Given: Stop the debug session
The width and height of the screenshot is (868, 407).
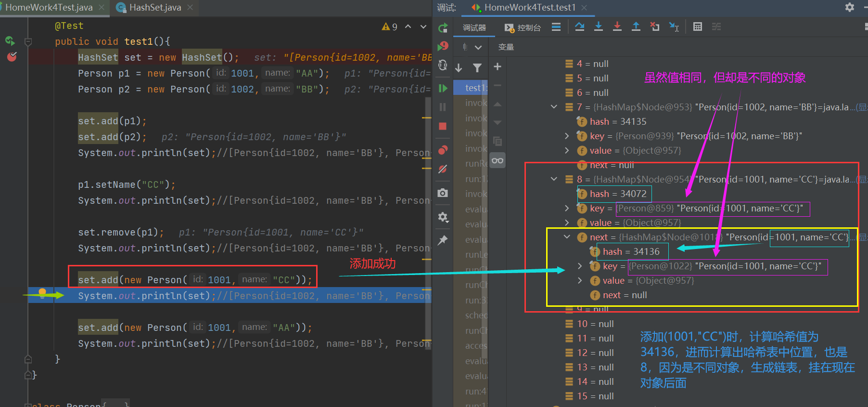Looking at the screenshot, I should click(443, 126).
